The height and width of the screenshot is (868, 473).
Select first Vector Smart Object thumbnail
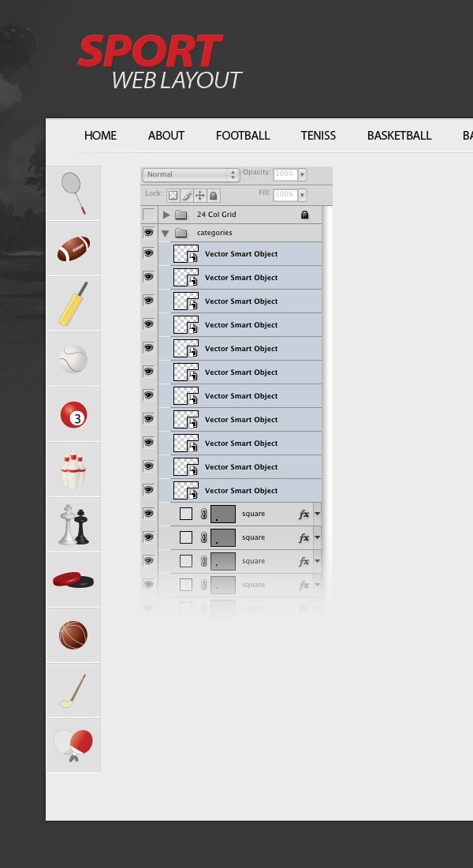pos(186,253)
